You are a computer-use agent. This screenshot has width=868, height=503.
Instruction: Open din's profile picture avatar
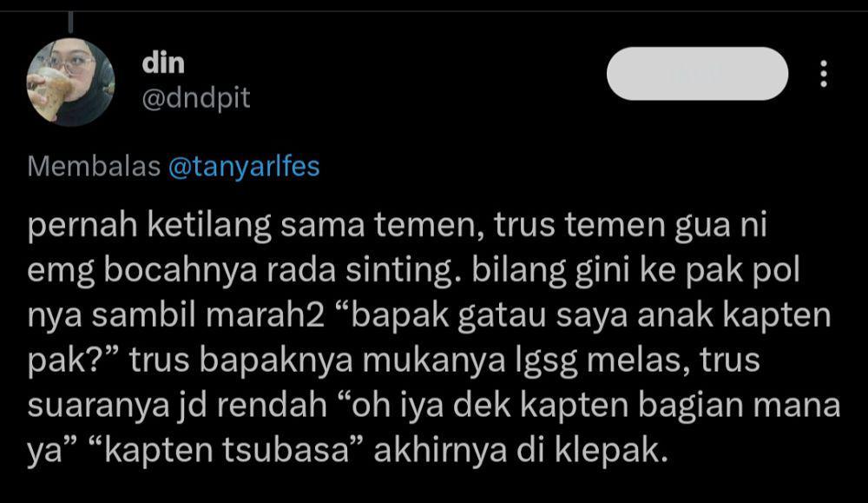pos(71,83)
